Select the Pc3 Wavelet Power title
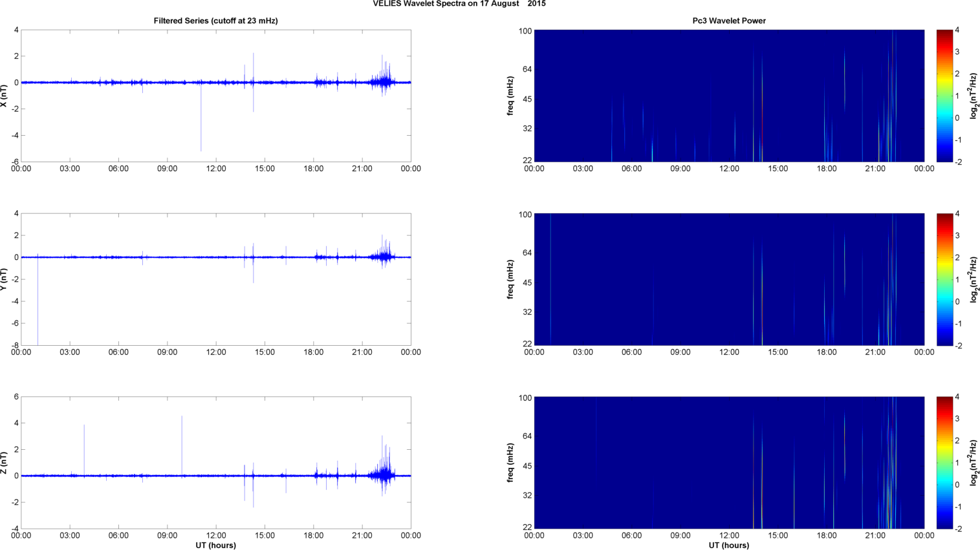 729,21
